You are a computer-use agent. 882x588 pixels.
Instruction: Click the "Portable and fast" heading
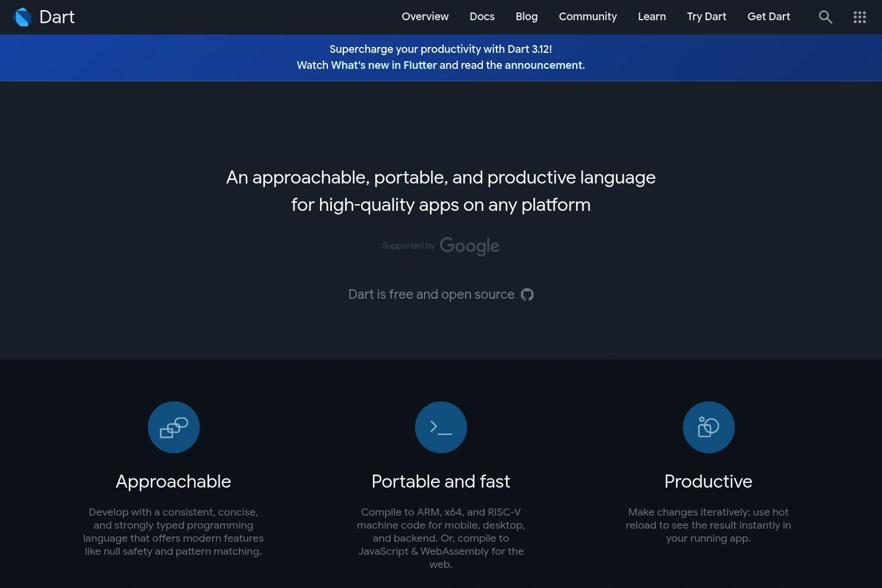[441, 481]
